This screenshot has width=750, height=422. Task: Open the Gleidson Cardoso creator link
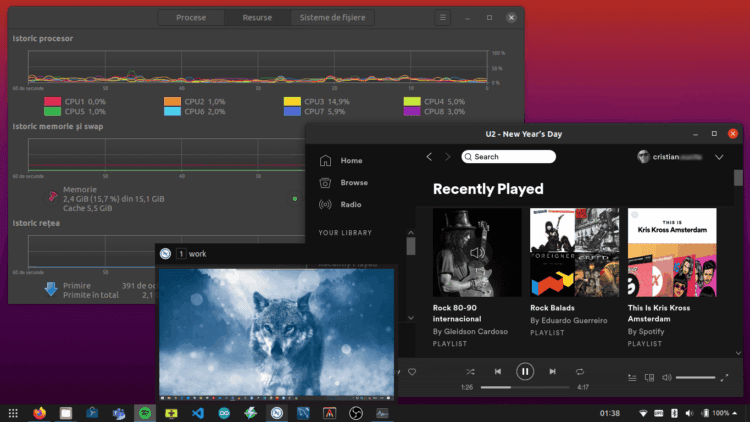[x=475, y=332]
